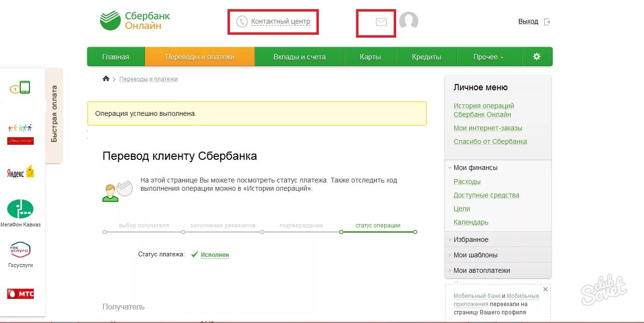Open the Цели link

click(461, 209)
